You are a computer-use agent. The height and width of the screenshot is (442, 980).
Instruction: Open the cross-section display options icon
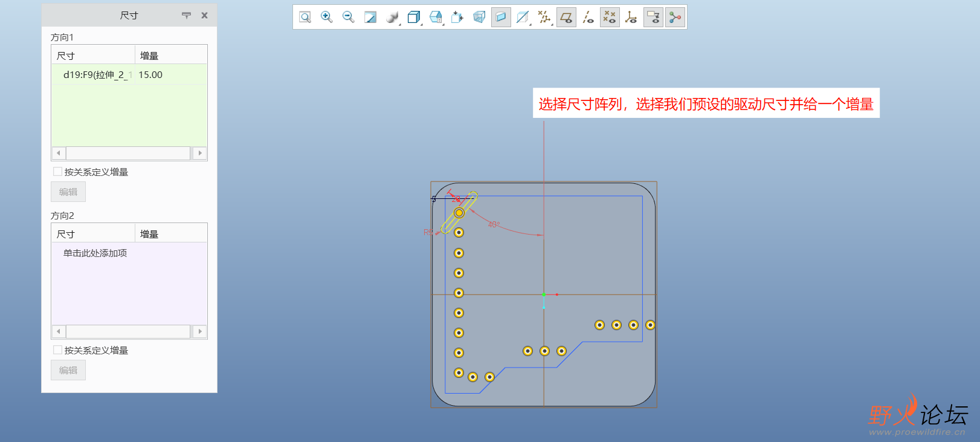523,18
